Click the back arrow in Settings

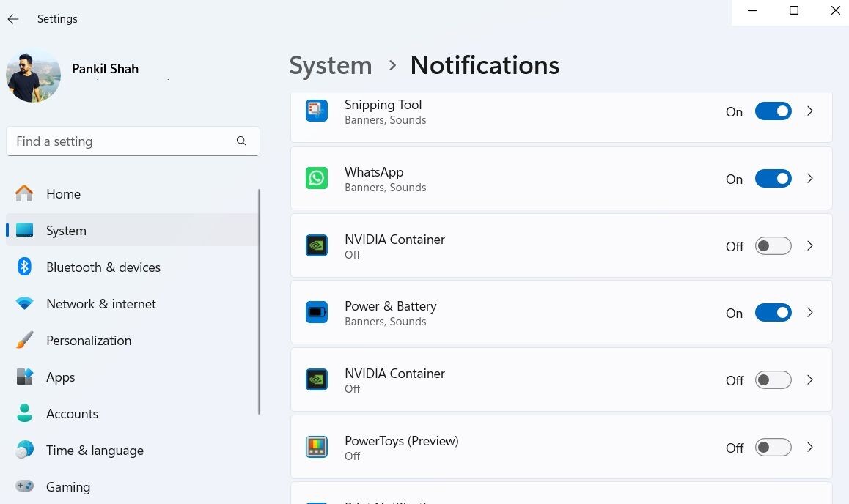coord(13,19)
